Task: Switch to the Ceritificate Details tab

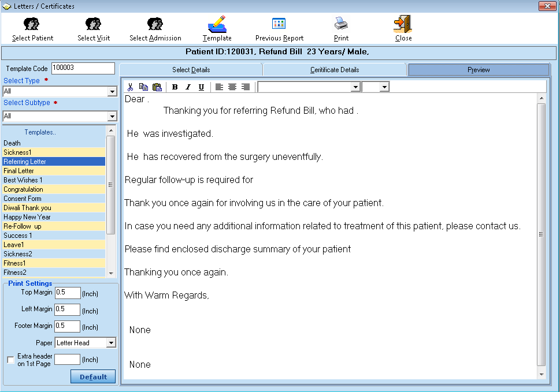Action: tap(335, 69)
